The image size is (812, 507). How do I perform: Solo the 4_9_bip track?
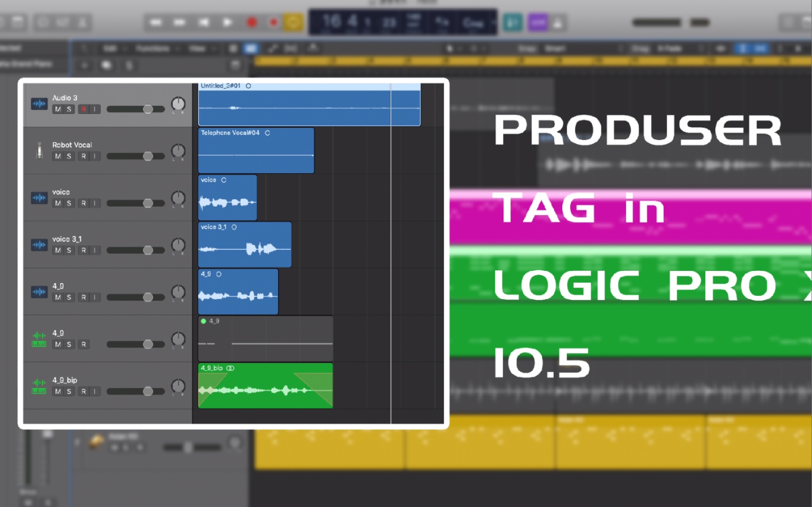tap(69, 391)
